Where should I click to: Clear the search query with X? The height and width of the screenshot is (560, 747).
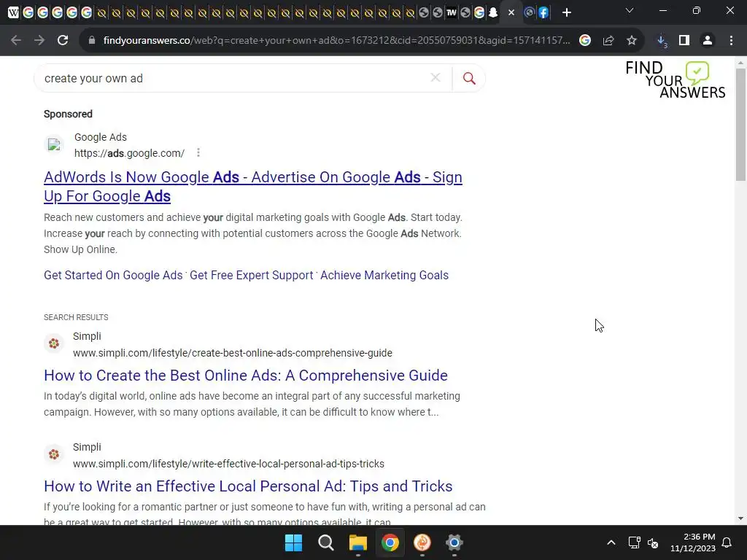[436, 77]
